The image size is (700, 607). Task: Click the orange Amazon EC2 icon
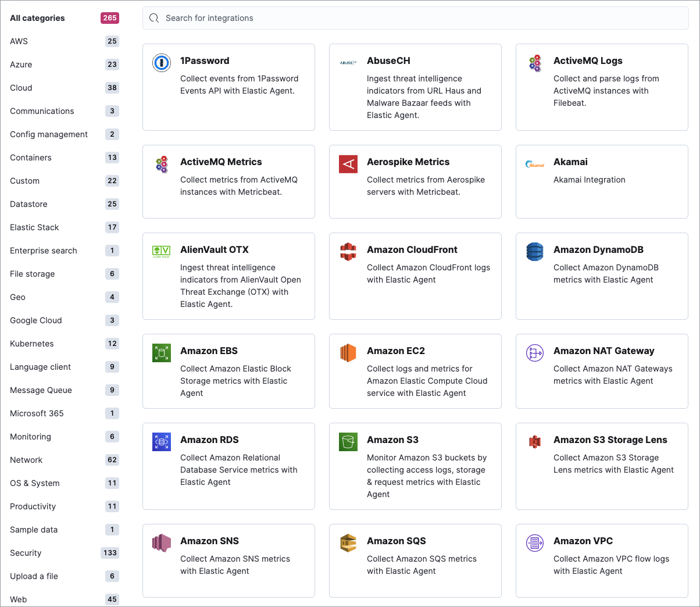(348, 353)
